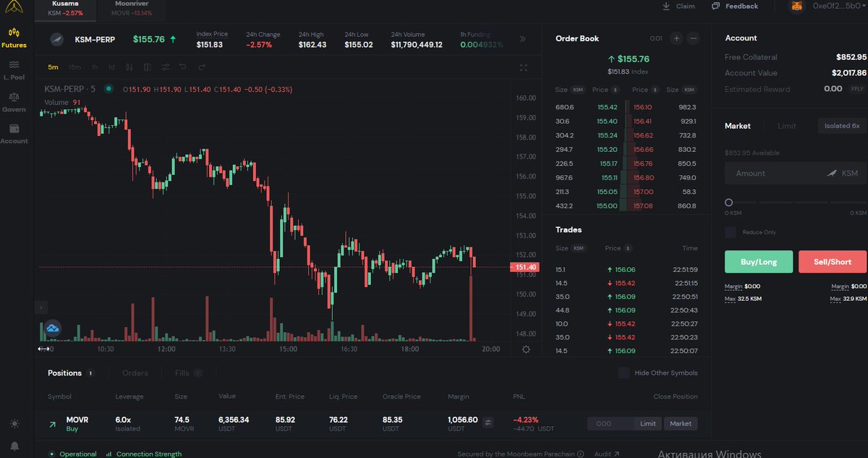Select the 15m chart interval

pyautogui.click(x=75, y=67)
